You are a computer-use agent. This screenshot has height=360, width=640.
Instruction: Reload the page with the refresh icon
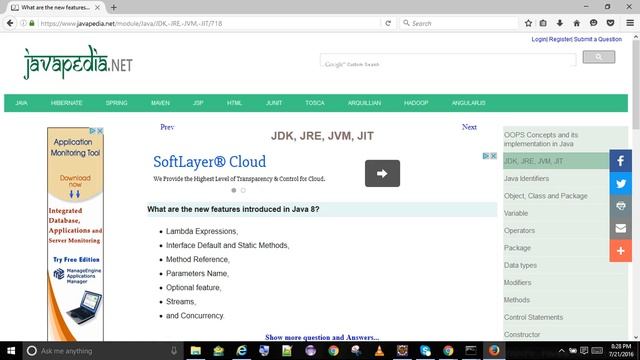coord(388,23)
